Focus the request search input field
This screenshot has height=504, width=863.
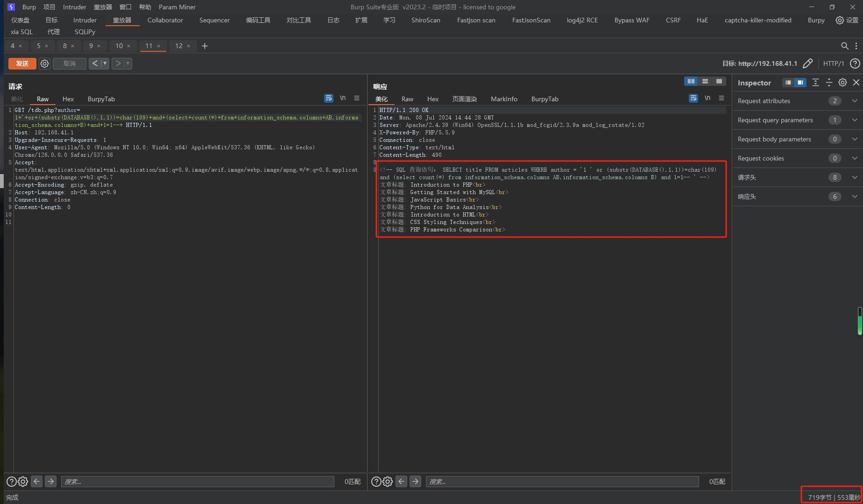pos(198,482)
